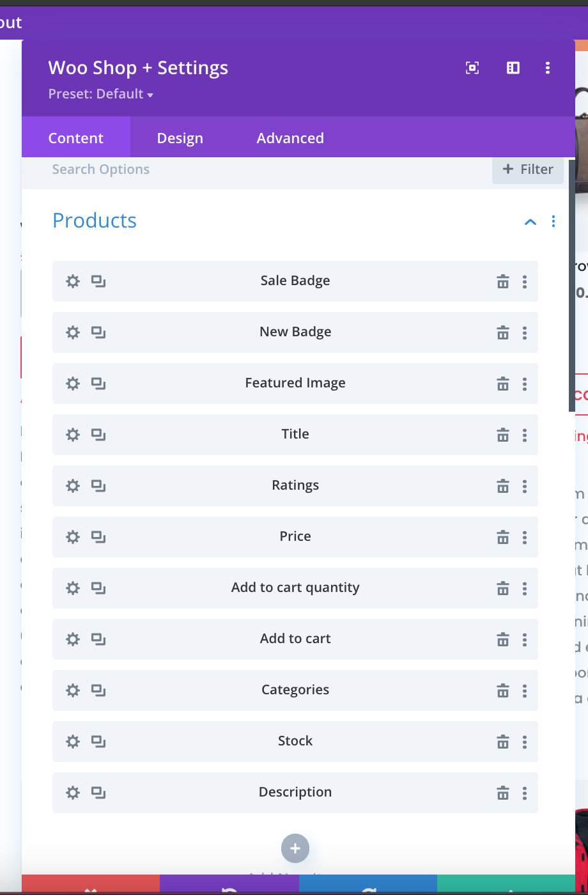
Task: Click the fullscreen expand modal icon
Action: click(x=472, y=68)
